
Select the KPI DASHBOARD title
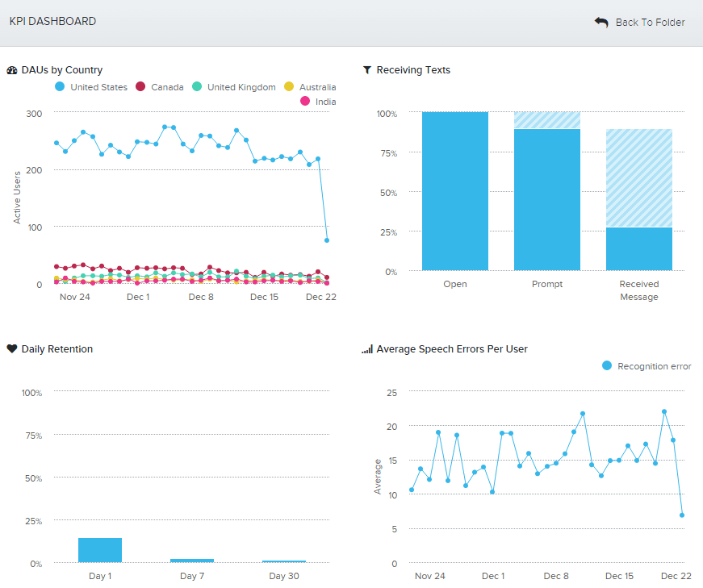point(51,21)
